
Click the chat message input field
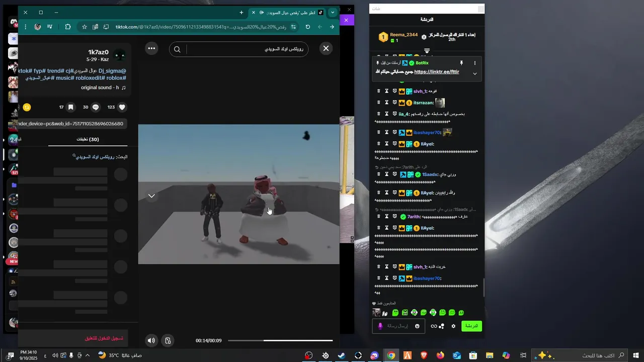(x=397, y=326)
